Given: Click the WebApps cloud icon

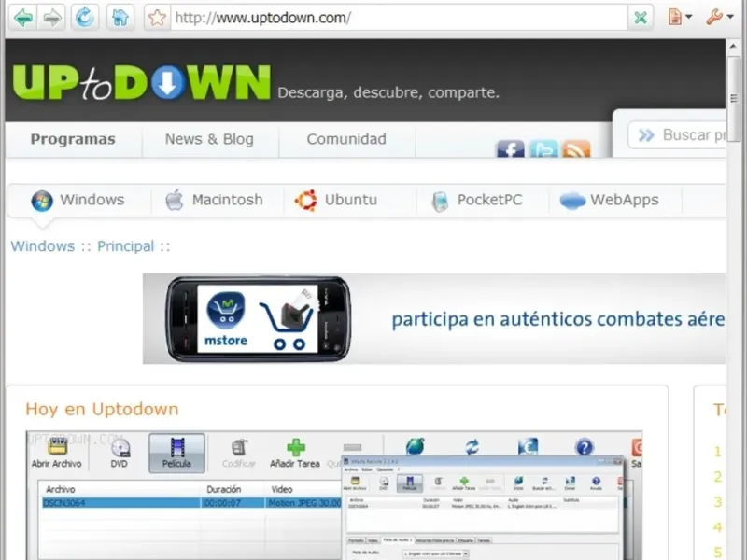Looking at the screenshot, I should coord(572,201).
